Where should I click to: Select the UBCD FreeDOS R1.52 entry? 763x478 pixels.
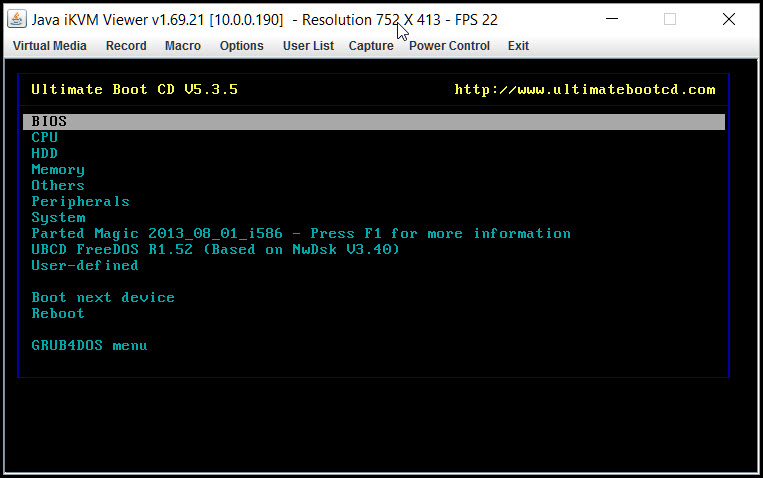(215, 250)
